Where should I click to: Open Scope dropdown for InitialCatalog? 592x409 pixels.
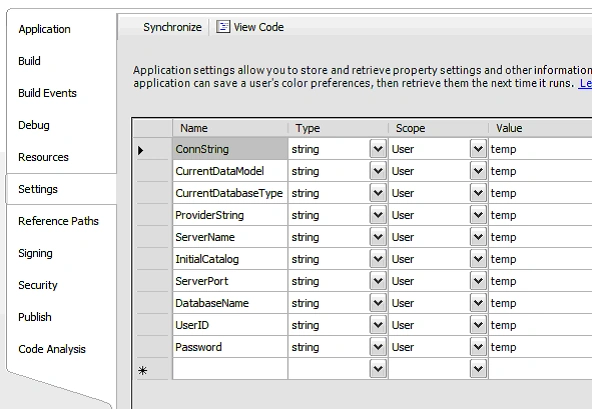pos(478,259)
